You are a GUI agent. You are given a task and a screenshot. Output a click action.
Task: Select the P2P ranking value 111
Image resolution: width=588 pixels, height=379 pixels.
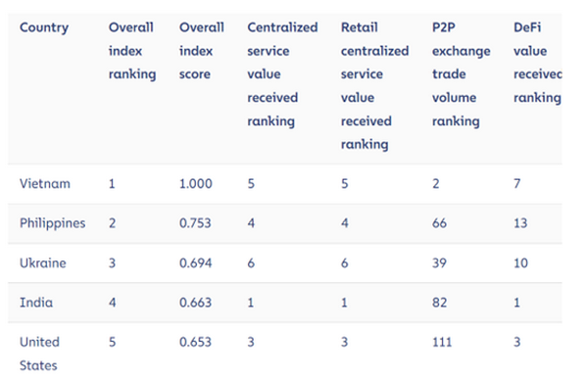click(x=442, y=342)
